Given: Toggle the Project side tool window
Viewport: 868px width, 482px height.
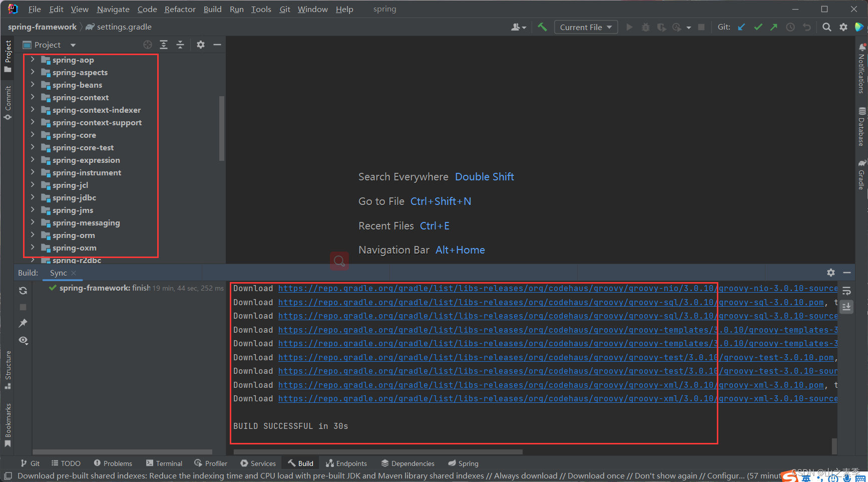Looking at the screenshot, I should pos(8,56).
